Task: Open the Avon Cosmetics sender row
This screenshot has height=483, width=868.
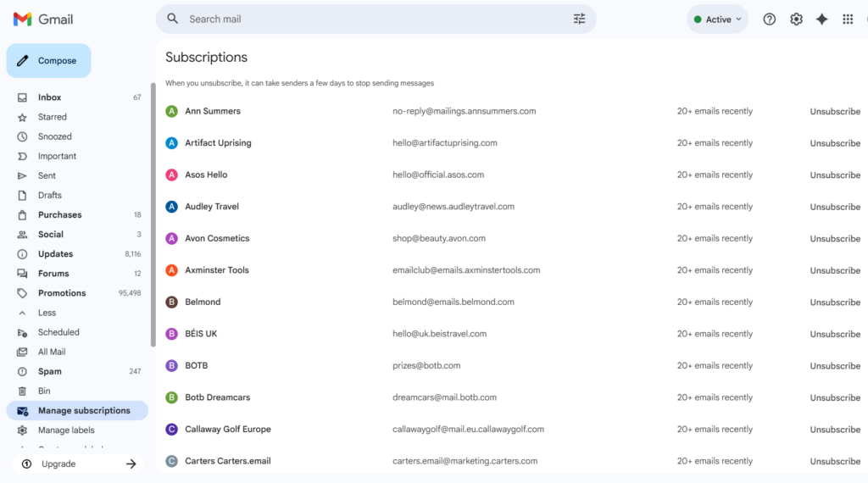Action: [x=513, y=238]
